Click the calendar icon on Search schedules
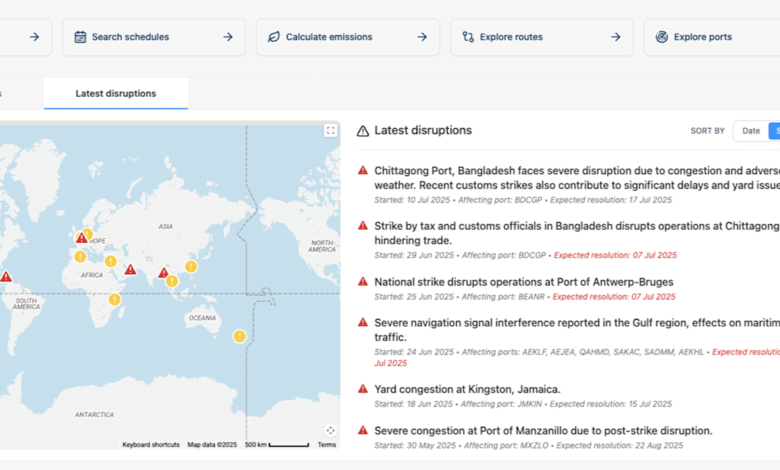This screenshot has width=780, height=470. click(x=80, y=37)
